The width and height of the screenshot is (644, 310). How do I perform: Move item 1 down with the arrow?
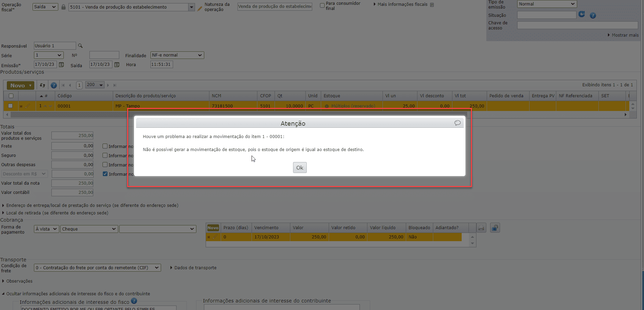click(50, 106)
